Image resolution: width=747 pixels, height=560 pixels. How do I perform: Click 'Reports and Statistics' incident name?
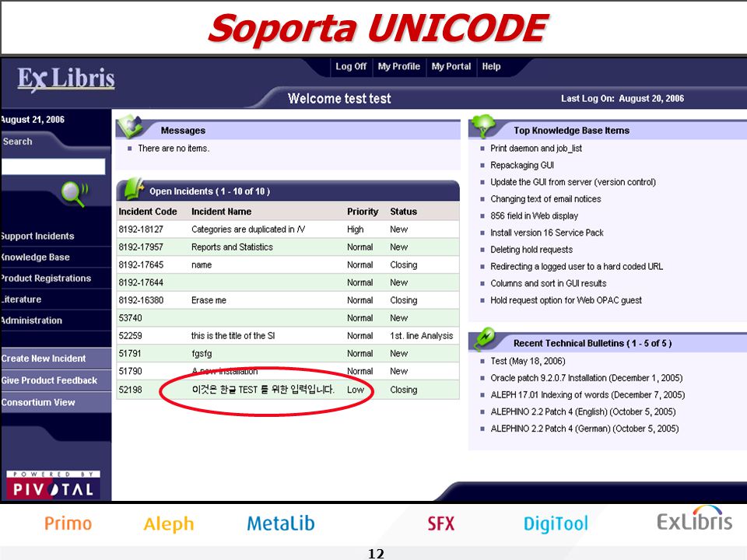click(232, 247)
